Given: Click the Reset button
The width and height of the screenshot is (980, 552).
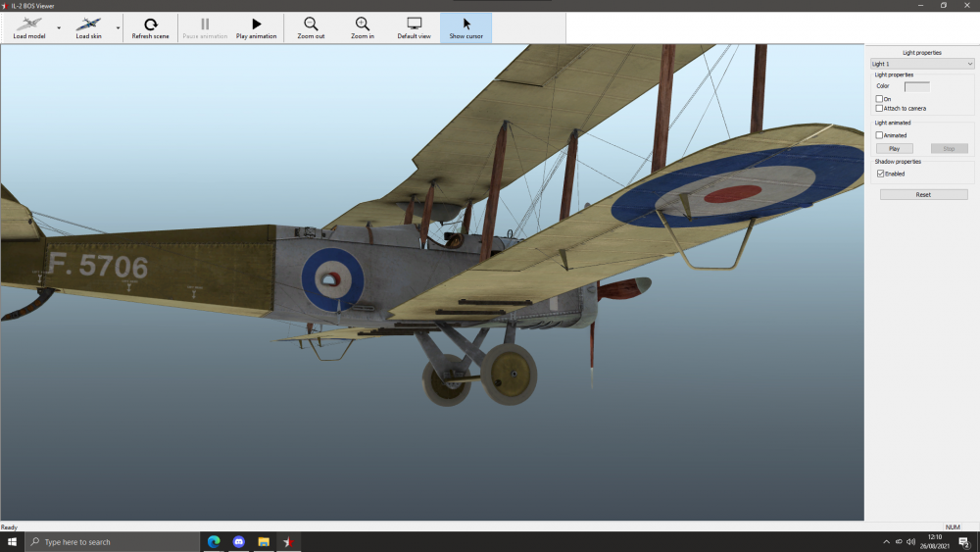Looking at the screenshot, I should pos(923,195).
